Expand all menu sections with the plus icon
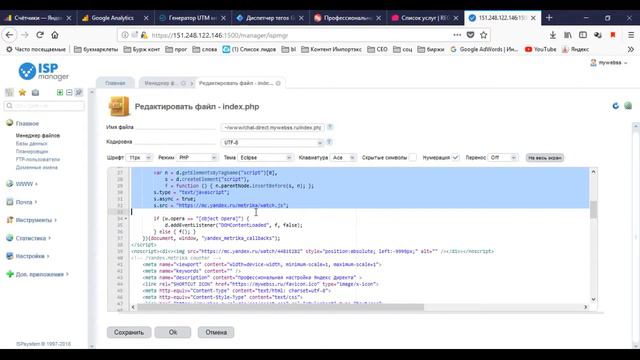 point(60,93)
